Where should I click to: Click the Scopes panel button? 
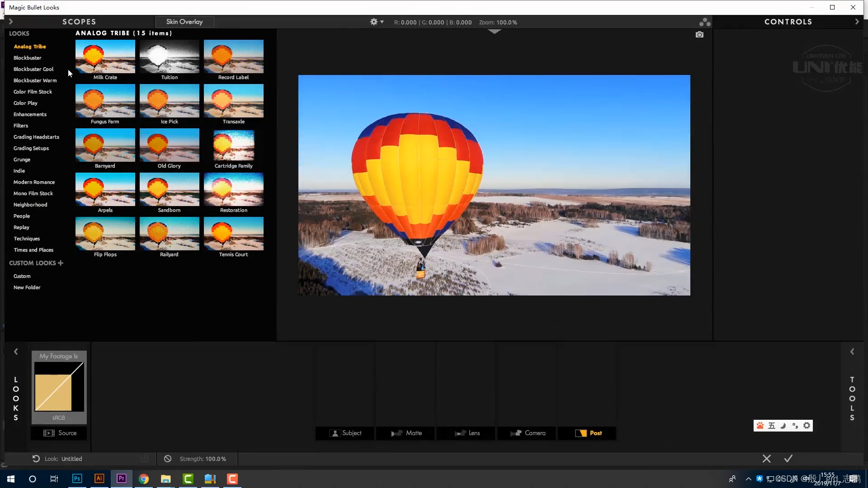point(79,21)
